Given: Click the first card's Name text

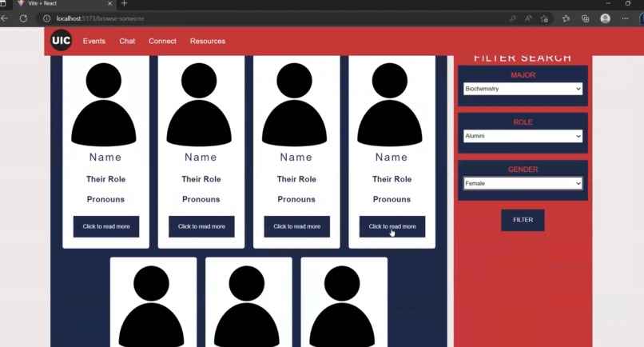Looking at the screenshot, I should [105, 157].
